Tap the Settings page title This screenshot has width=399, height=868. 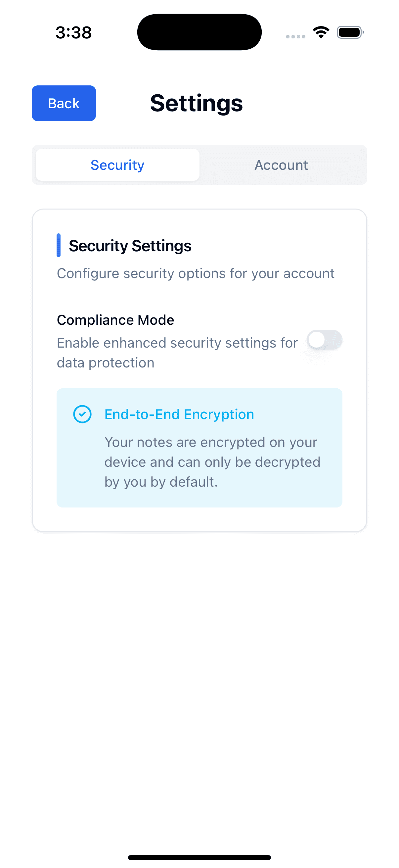[197, 103]
